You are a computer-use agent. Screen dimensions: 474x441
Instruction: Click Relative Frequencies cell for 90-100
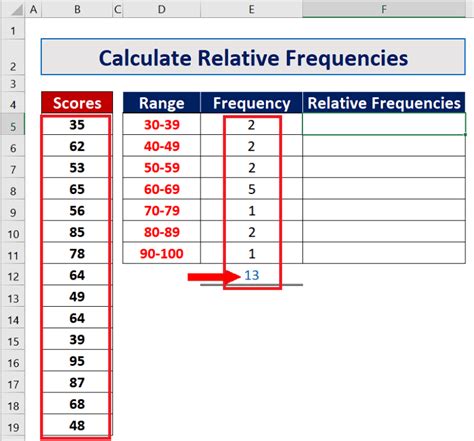tap(384, 253)
